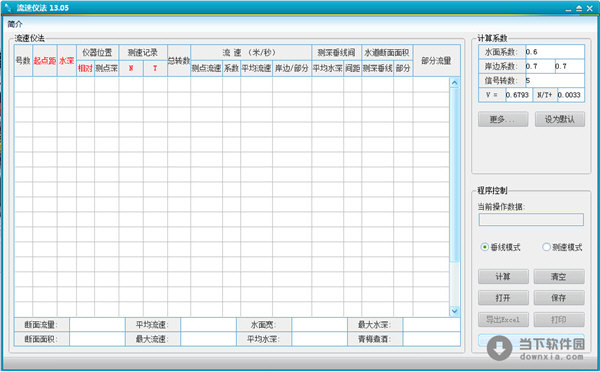Click the first empty cell under 起点距

[45, 85]
